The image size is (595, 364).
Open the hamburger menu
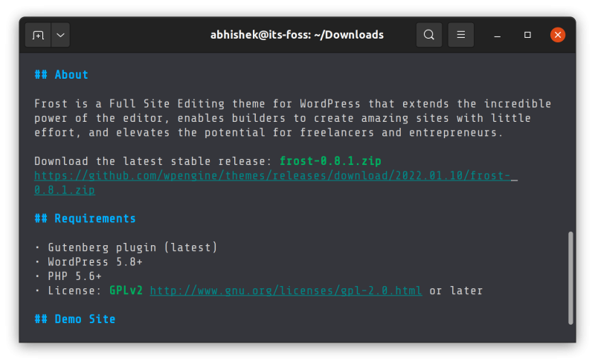(x=460, y=35)
